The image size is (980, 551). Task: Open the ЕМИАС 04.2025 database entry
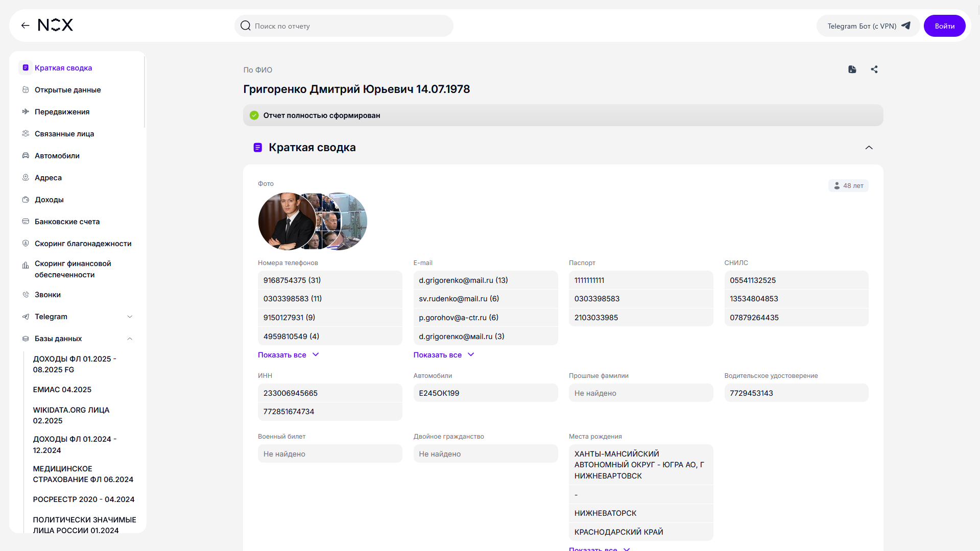(62, 390)
